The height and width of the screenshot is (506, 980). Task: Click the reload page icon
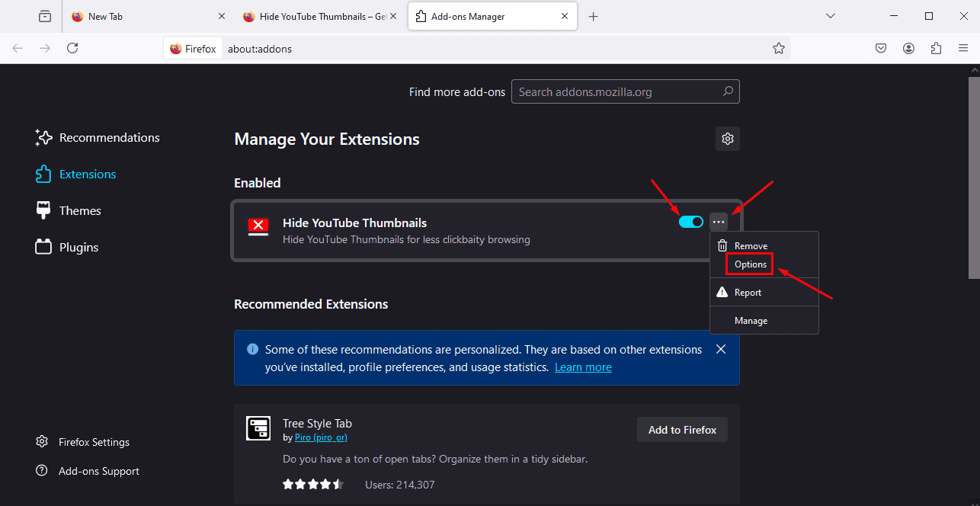[x=72, y=48]
